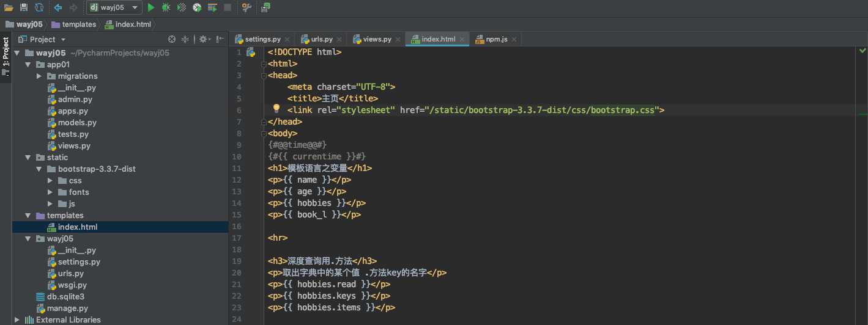Click the wayj05 breadcrumb in navigation bar
This screenshot has height=325, width=868.
click(x=23, y=24)
